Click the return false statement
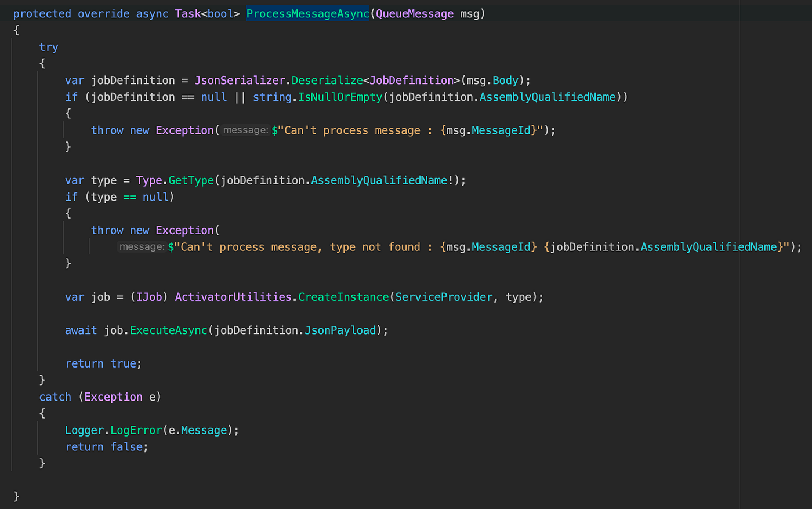Image resolution: width=812 pixels, height=509 pixels. [x=106, y=446]
